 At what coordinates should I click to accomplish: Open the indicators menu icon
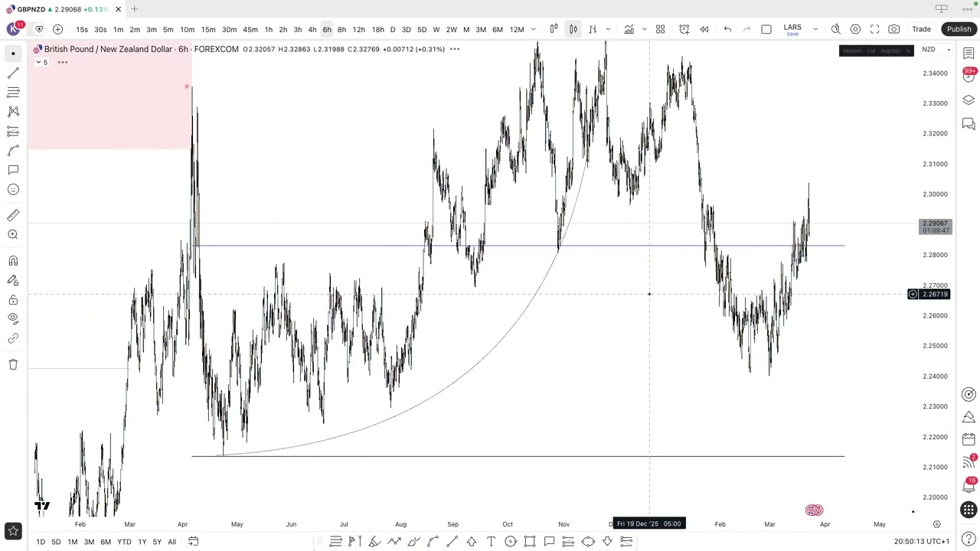(x=629, y=29)
